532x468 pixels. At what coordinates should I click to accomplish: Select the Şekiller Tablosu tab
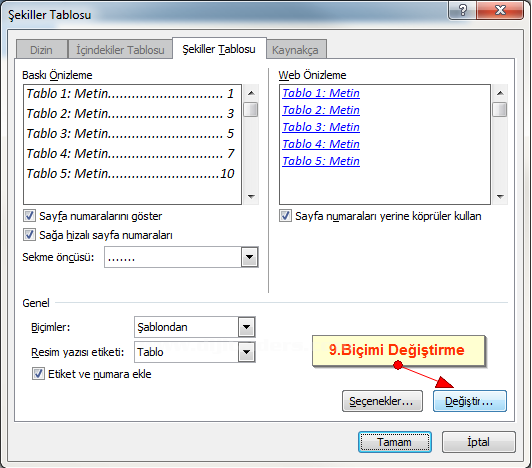(219, 49)
